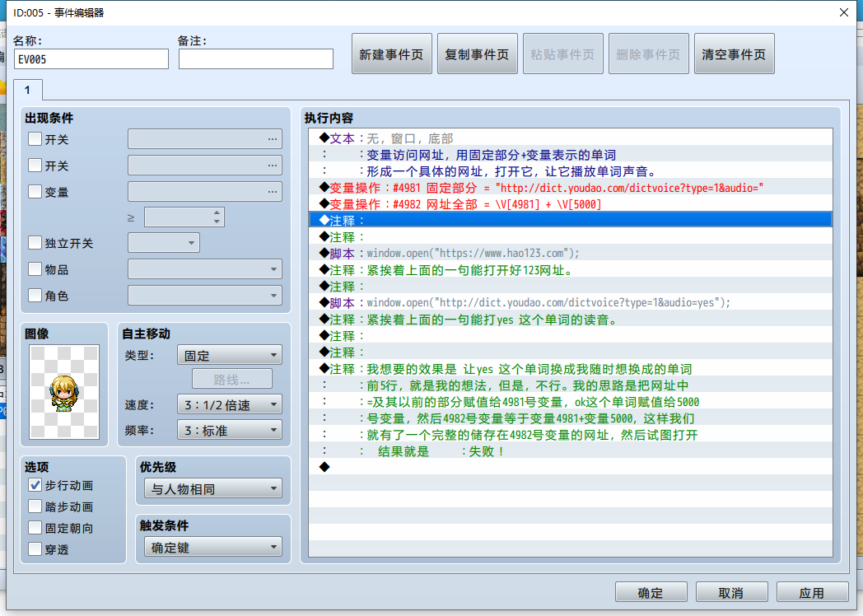863x616 pixels.
Task: Click the 名称 field containing EV005
Action: 91,59
